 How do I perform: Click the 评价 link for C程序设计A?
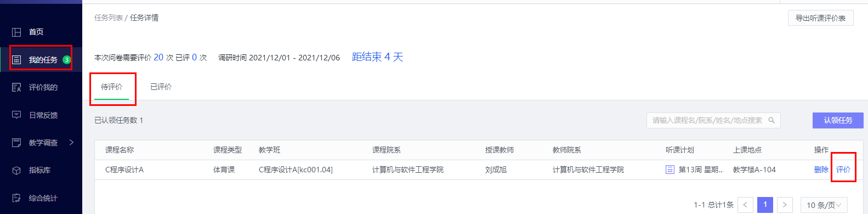click(x=843, y=170)
